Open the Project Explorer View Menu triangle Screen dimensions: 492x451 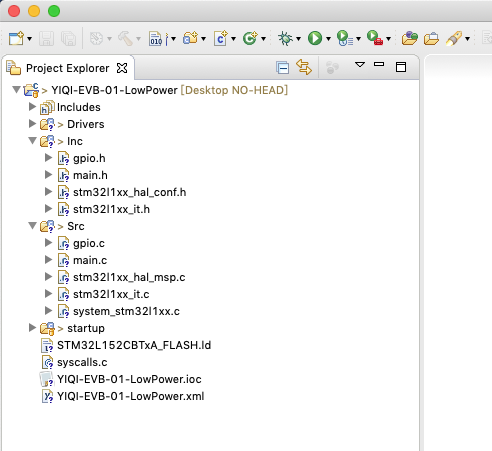point(360,64)
